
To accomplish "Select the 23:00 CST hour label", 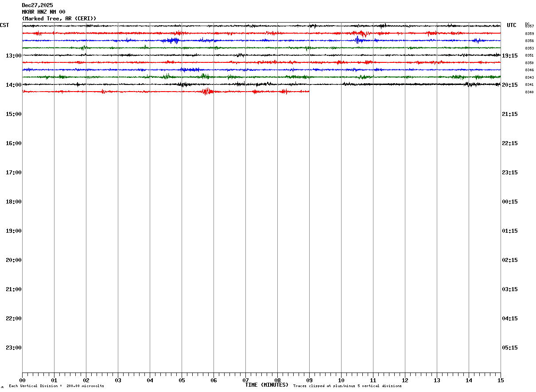I will coord(14,348).
